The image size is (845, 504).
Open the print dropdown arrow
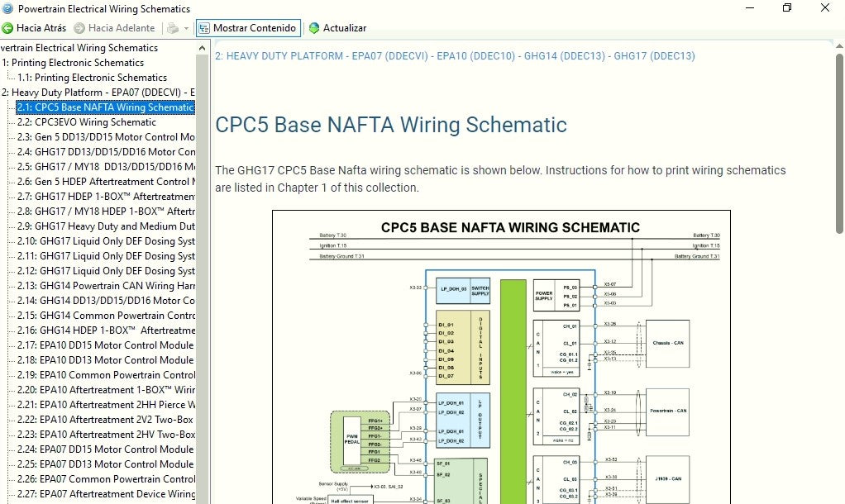point(186,28)
